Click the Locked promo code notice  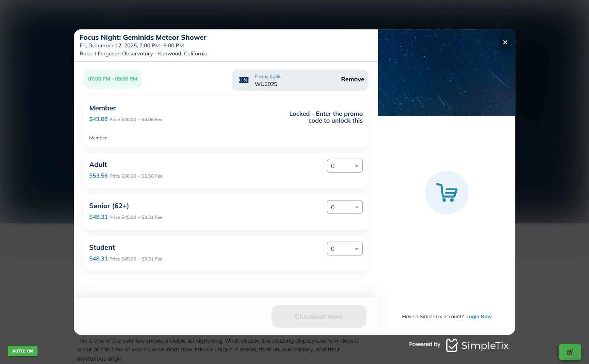(x=326, y=117)
